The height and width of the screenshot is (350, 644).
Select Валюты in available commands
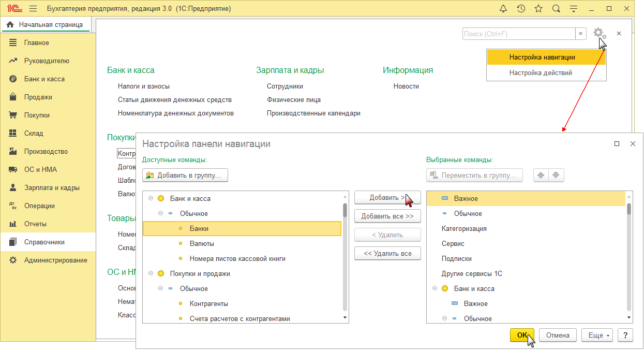click(x=242, y=243)
